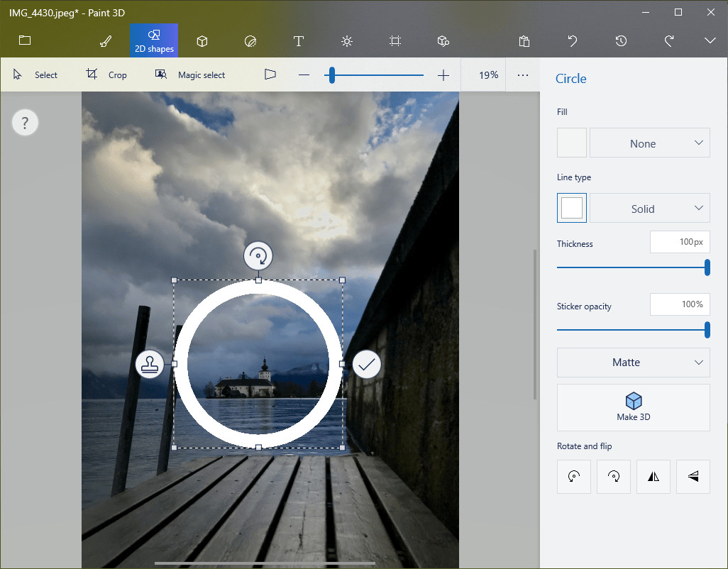Open the 3D shapes cube icon
Screen dimensions: 728x569
coord(202,41)
